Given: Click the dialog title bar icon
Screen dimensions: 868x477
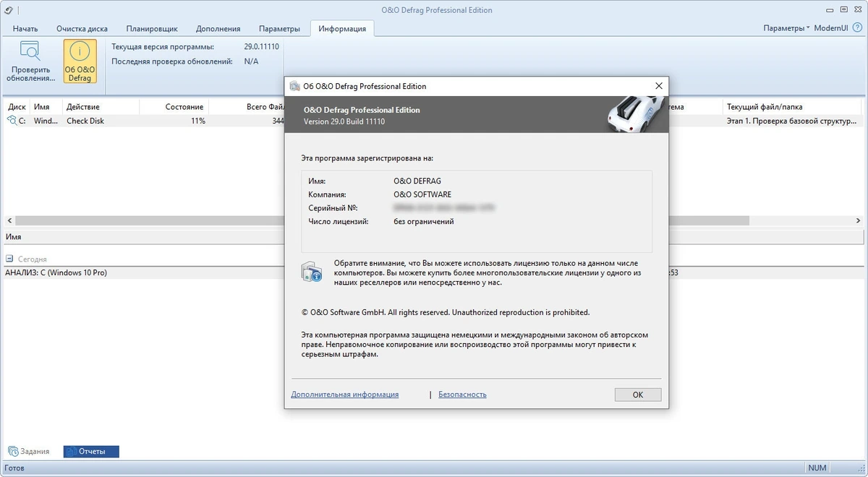Looking at the screenshot, I should point(294,86).
